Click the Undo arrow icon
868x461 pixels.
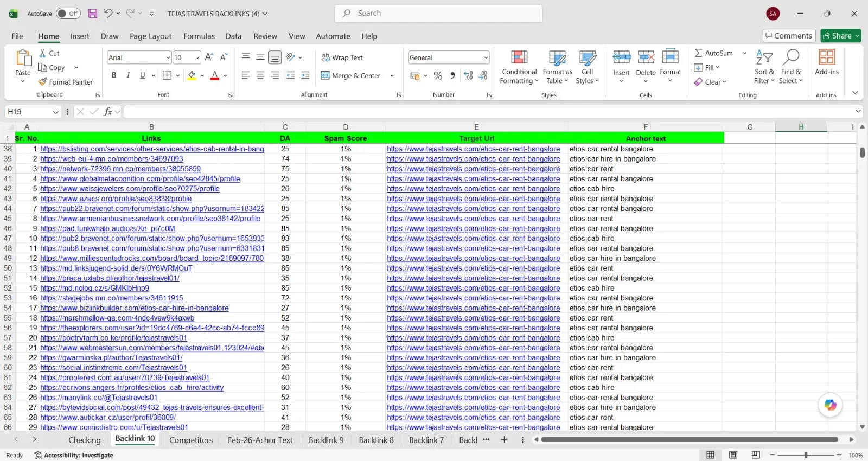pyautogui.click(x=108, y=14)
